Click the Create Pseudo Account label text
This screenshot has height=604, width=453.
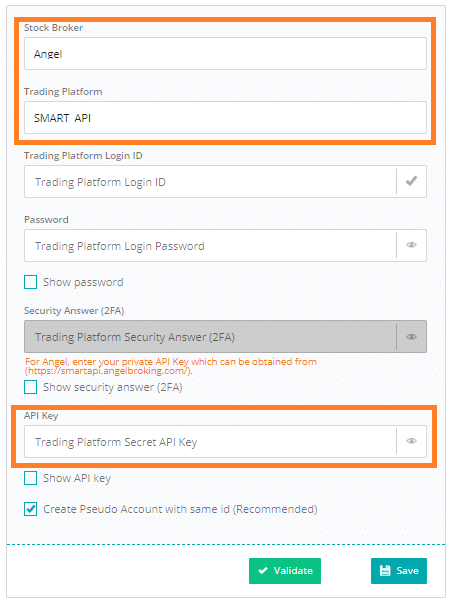pyautogui.click(x=180, y=509)
